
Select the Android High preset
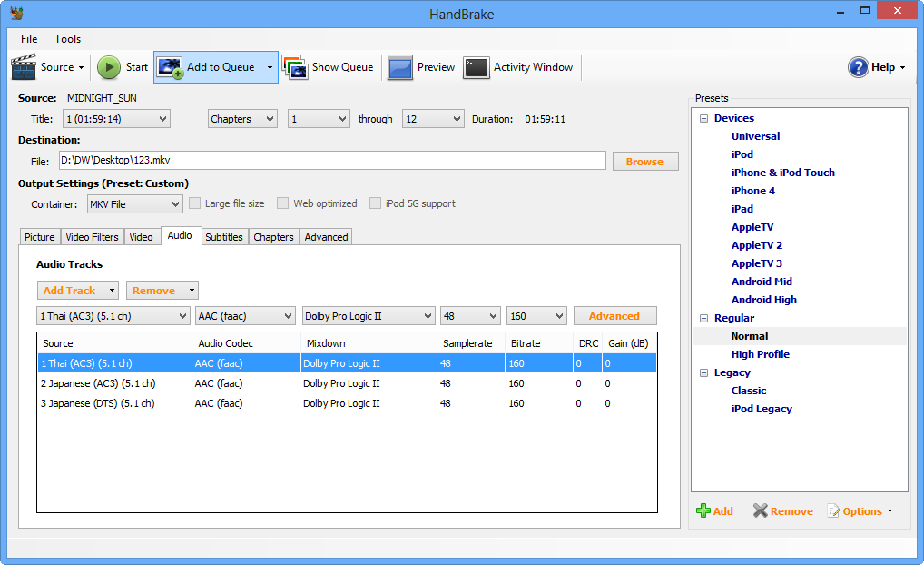(763, 300)
